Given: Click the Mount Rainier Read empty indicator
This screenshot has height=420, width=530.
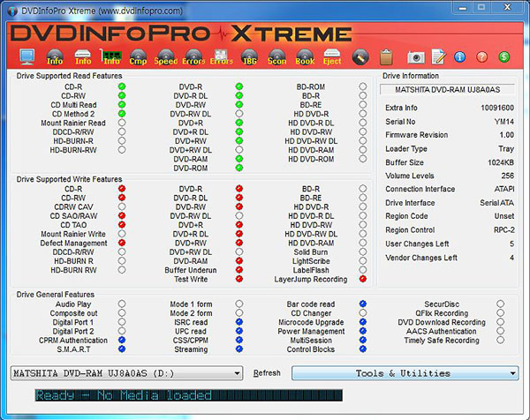Looking at the screenshot, I should [122, 123].
